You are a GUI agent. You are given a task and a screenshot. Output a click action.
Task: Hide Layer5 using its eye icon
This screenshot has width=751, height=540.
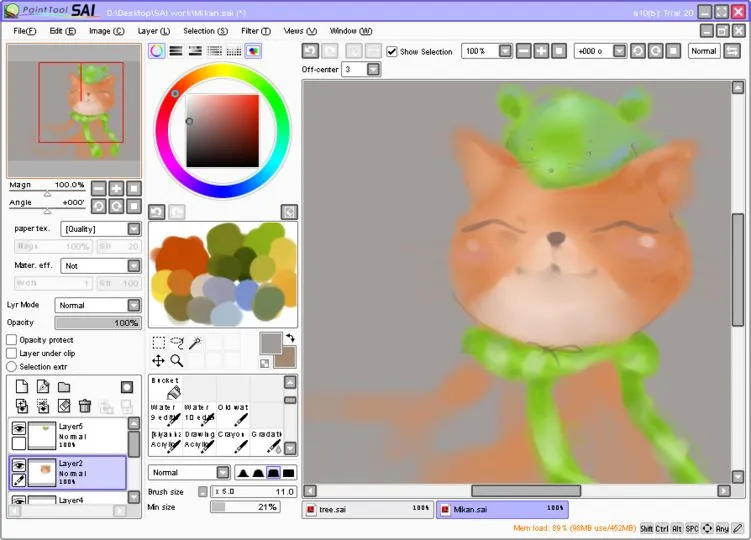[x=19, y=428]
